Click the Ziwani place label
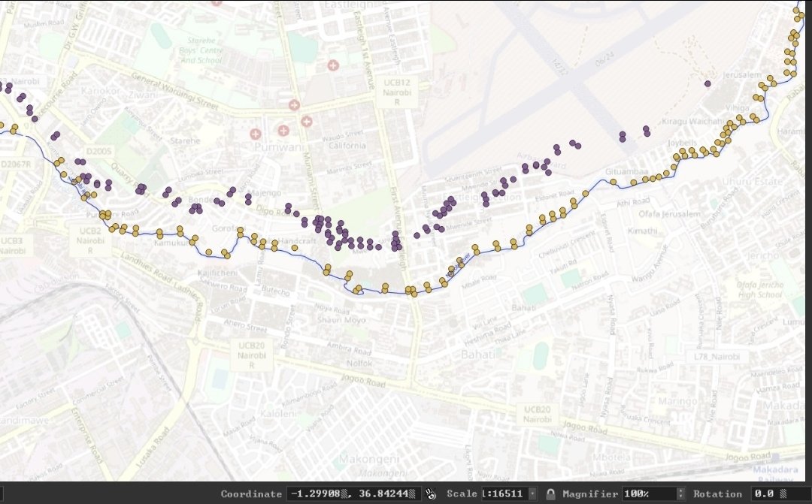The image size is (812, 504). click(142, 95)
